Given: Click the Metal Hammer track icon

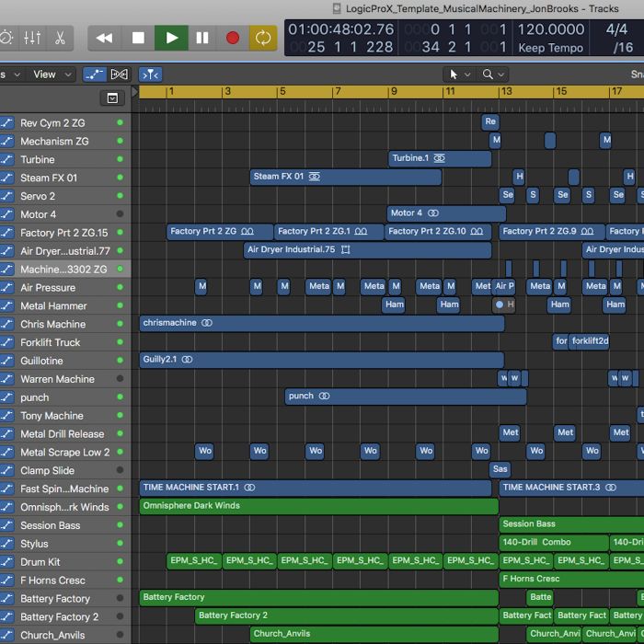Looking at the screenshot, I should tap(7, 305).
